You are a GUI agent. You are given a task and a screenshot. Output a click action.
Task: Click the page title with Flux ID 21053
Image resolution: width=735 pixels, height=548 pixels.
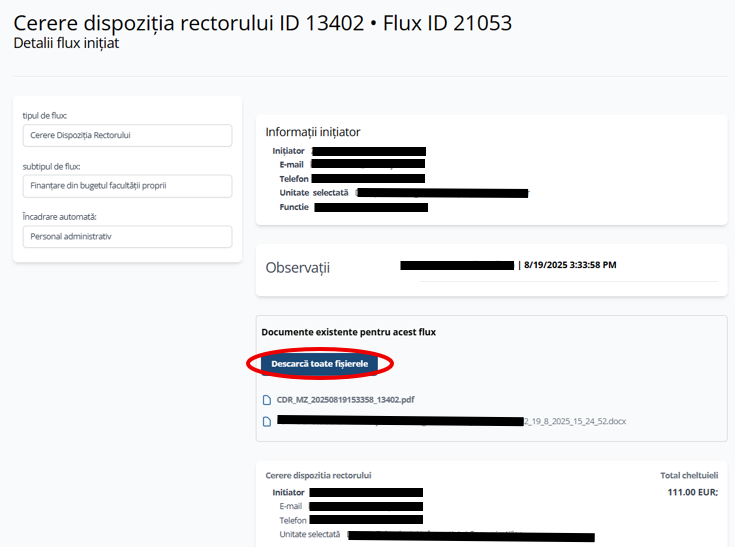pyautogui.click(x=262, y=23)
